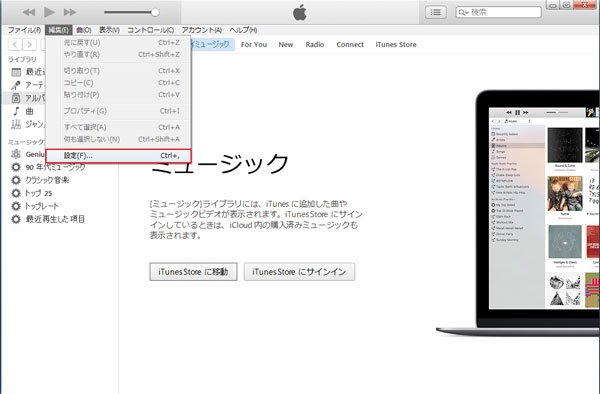Click the iTunes Store に移動 button
This screenshot has height=394, width=600.
coord(193,272)
